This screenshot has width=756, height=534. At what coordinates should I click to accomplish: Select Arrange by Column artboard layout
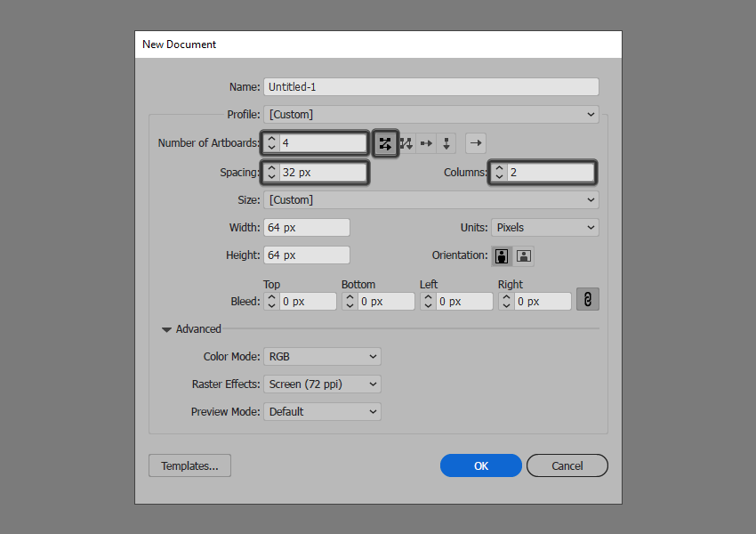pyautogui.click(x=446, y=143)
